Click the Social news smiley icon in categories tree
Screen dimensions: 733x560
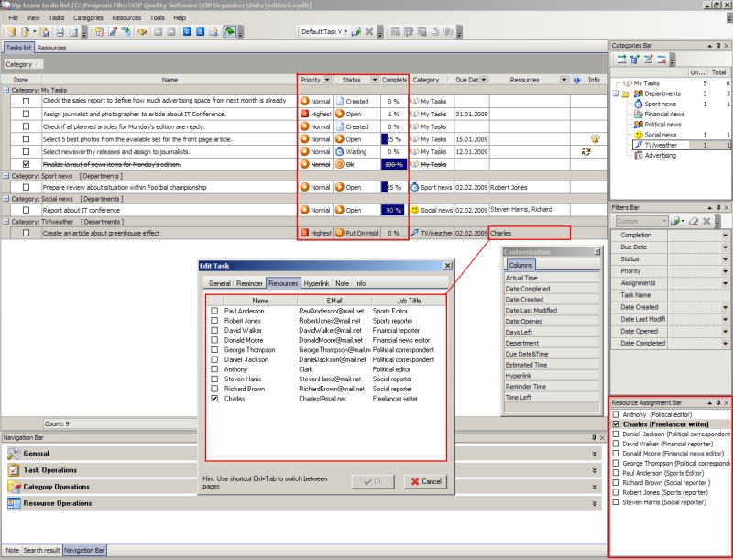click(x=637, y=135)
